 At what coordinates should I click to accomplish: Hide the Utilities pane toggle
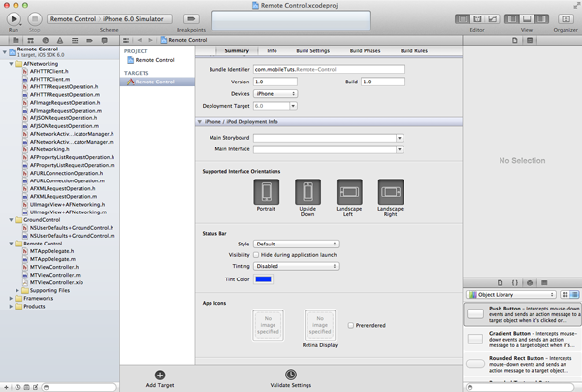541,19
